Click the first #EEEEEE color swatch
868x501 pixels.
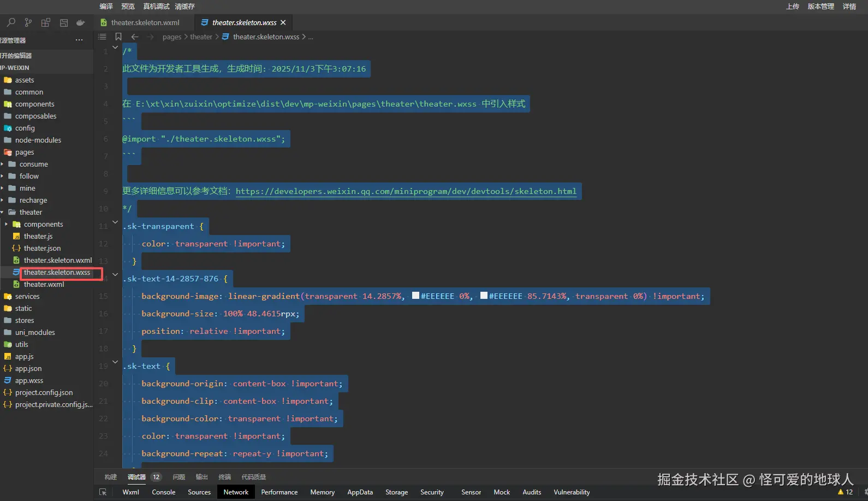tap(415, 296)
